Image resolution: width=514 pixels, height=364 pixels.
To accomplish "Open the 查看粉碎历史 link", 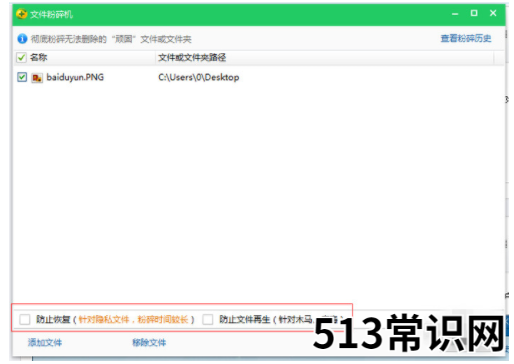I will pos(466,39).
